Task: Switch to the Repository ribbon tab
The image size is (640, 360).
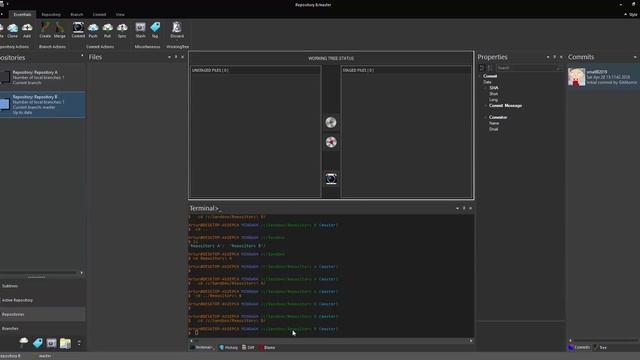Action: click(x=51, y=14)
